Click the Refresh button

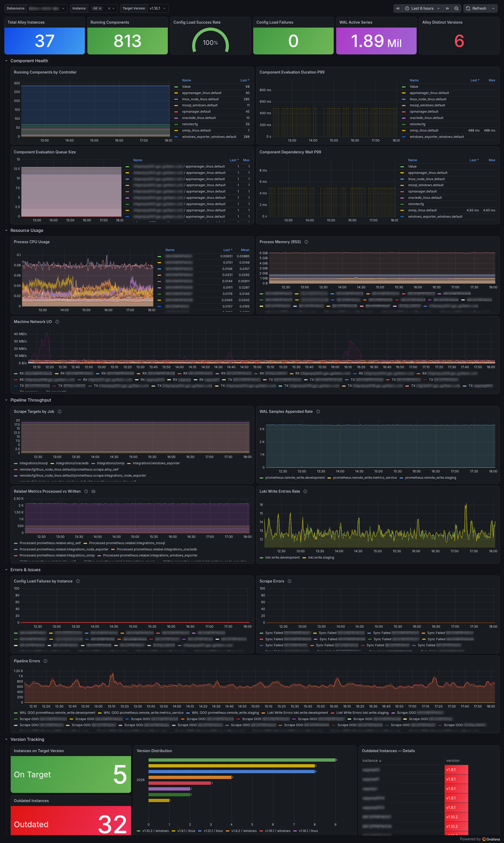click(476, 8)
